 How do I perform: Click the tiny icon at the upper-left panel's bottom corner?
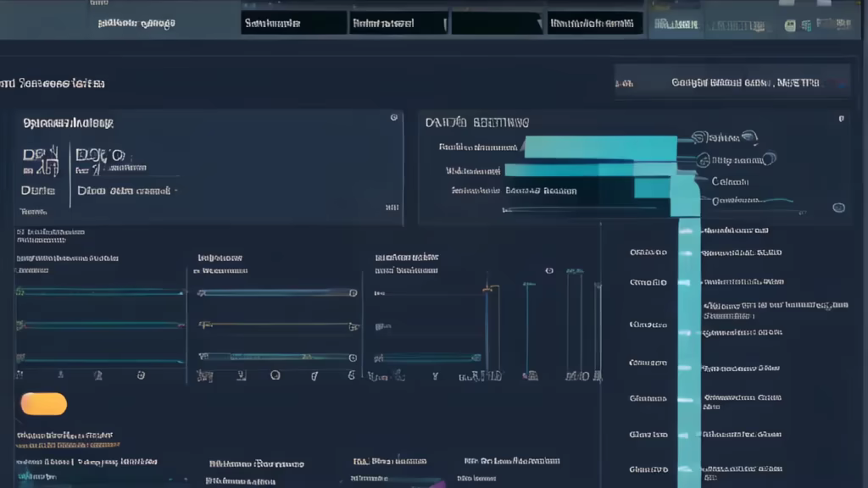click(392, 206)
